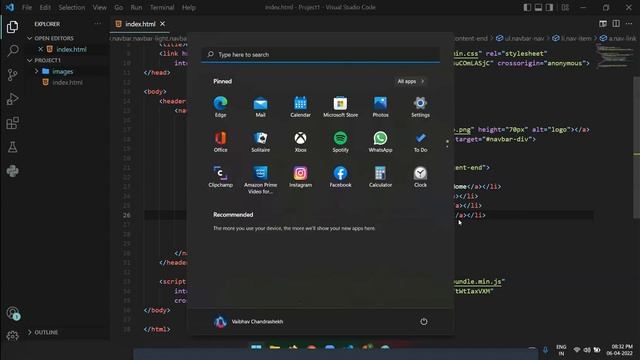The width and height of the screenshot is (640, 360).
Task: Open Help menu in VS Code
Action: [x=189, y=7]
